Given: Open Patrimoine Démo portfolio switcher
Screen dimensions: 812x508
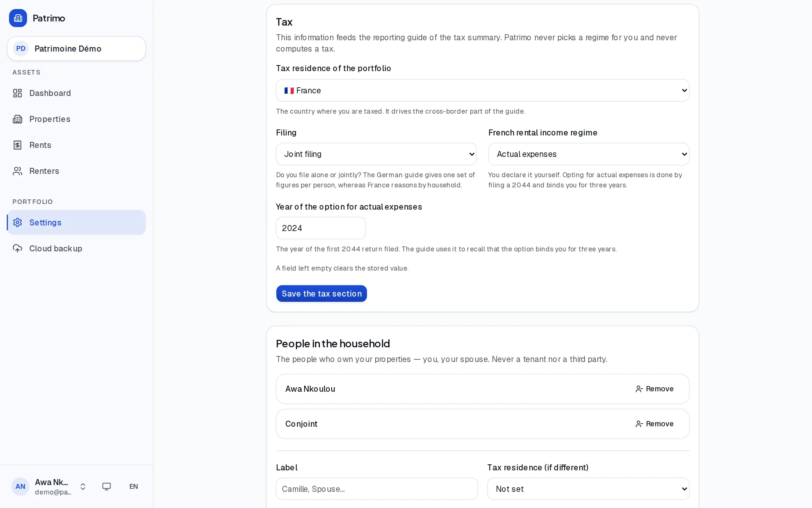Looking at the screenshot, I should (x=76, y=49).
